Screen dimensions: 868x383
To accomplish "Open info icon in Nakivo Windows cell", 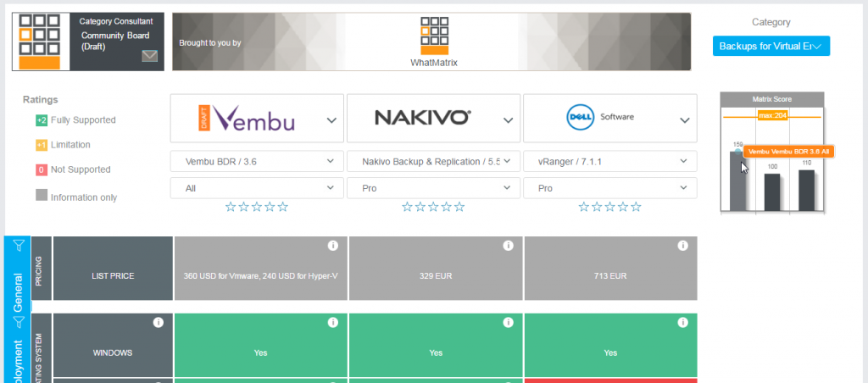I will point(509,323).
